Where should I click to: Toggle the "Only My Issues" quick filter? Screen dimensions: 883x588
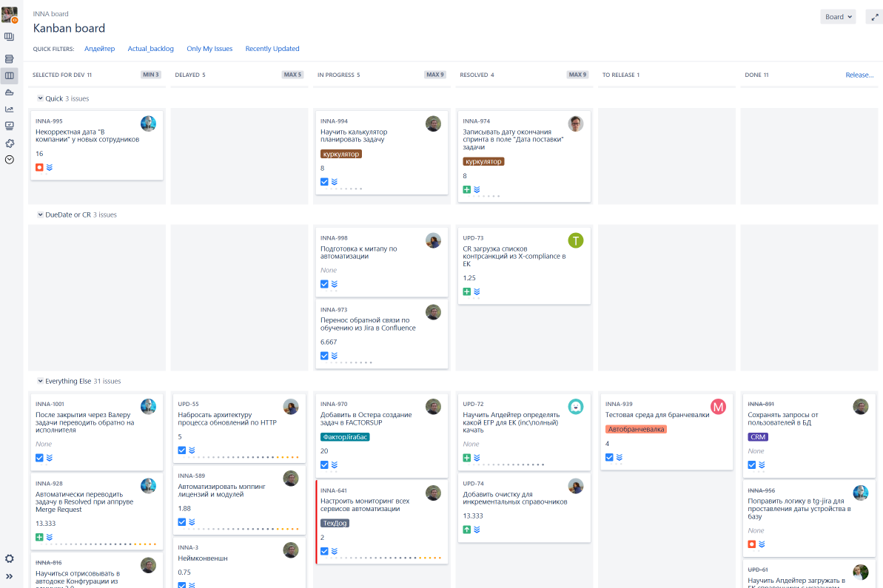(209, 48)
